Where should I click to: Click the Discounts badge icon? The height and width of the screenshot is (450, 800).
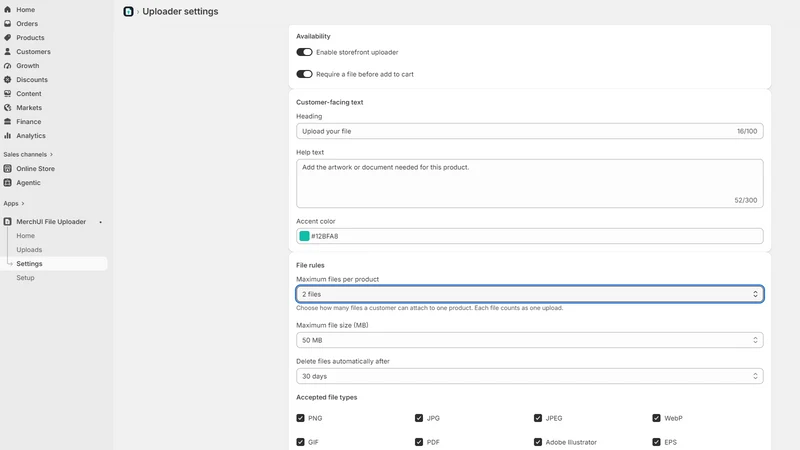coord(8,80)
